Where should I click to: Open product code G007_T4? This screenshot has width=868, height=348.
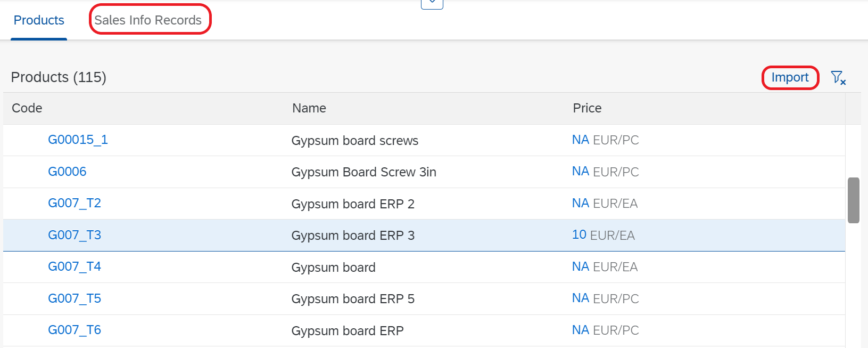75,266
